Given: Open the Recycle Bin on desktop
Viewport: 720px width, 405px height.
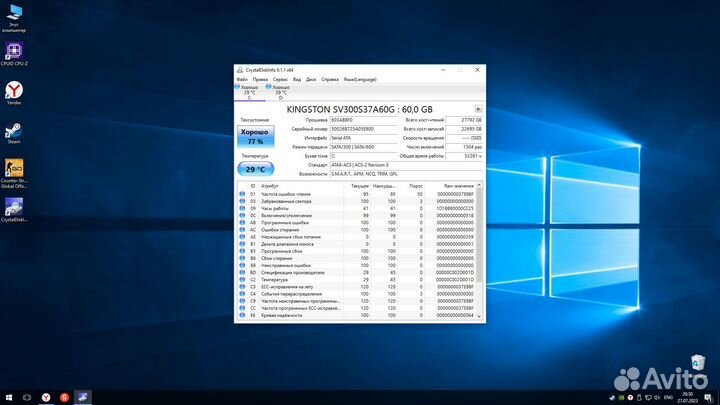Looking at the screenshot, I should (x=698, y=362).
